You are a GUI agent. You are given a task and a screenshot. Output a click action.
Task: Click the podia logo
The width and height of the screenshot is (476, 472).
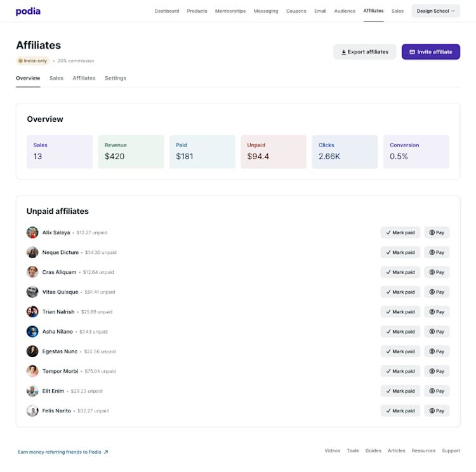coord(28,11)
